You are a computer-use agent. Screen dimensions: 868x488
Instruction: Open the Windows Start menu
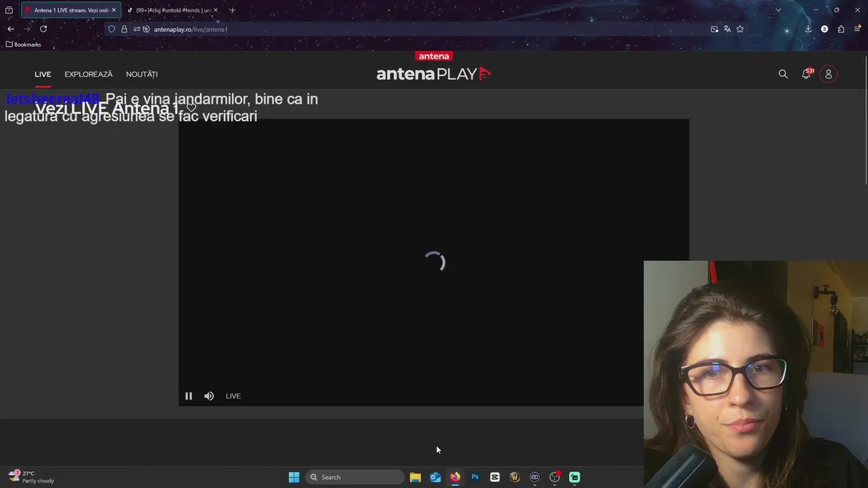coord(294,477)
